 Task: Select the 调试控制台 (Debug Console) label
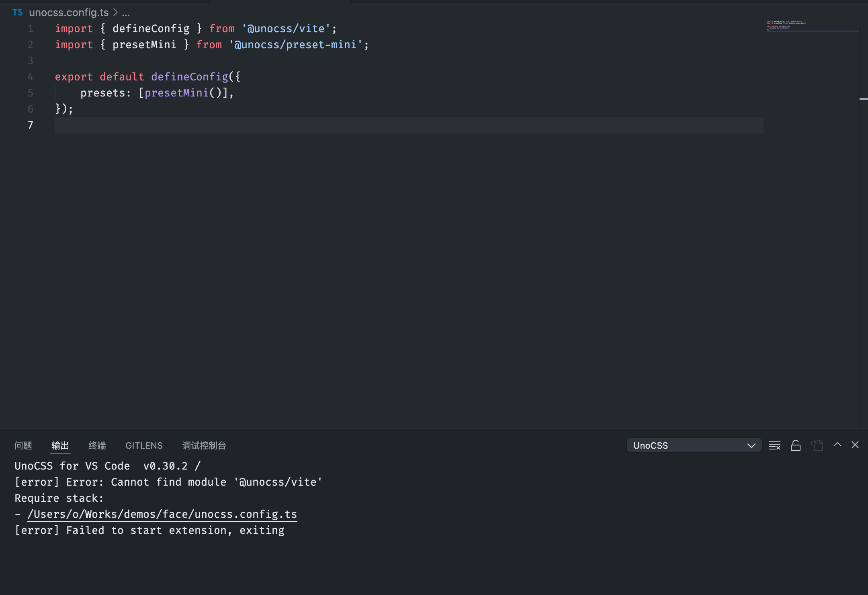coord(204,445)
